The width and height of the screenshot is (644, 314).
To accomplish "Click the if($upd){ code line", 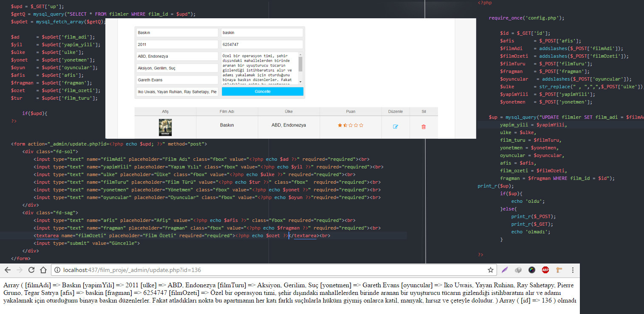I will [x=35, y=113].
